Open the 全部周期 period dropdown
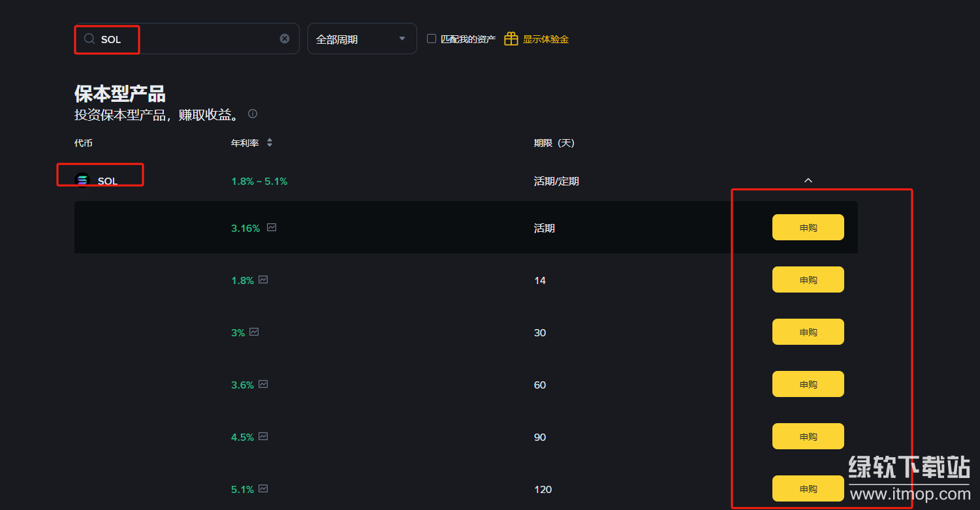This screenshot has width=980, height=510. tap(362, 39)
